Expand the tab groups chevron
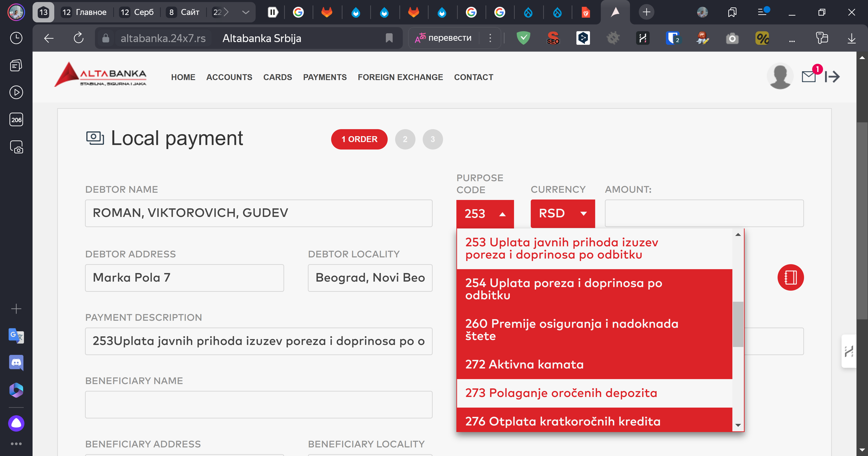This screenshot has width=868, height=456. pyautogui.click(x=246, y=12)
